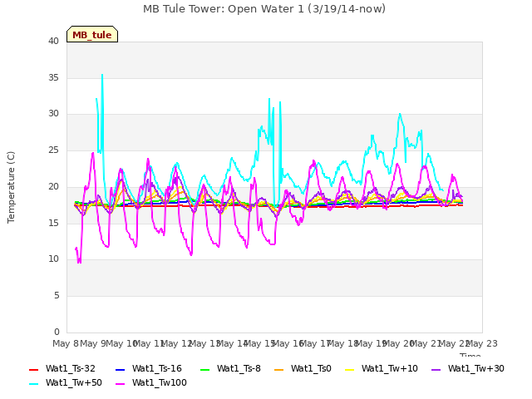532x399 pixels.
Task: Click the 15 y-axis tick label
Action: 53,223
